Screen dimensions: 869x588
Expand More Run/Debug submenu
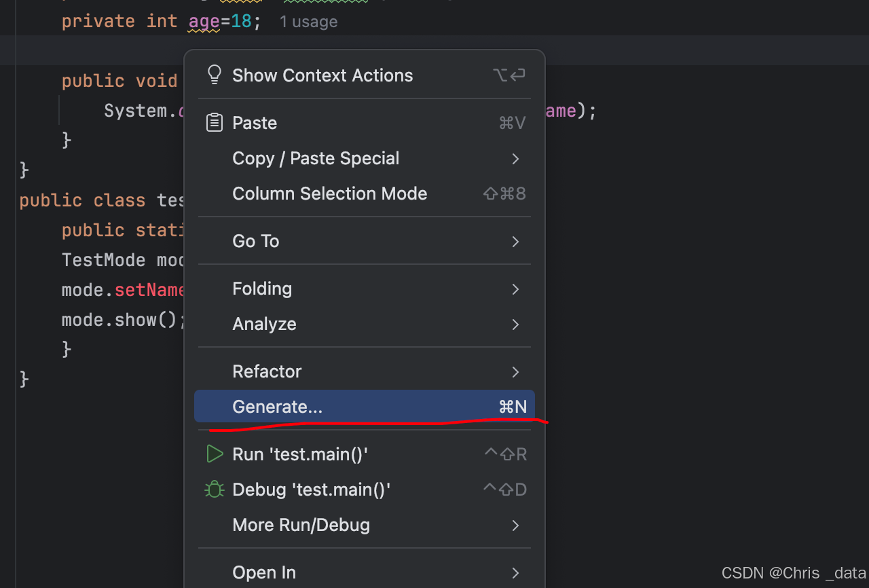tap(301, 525)
